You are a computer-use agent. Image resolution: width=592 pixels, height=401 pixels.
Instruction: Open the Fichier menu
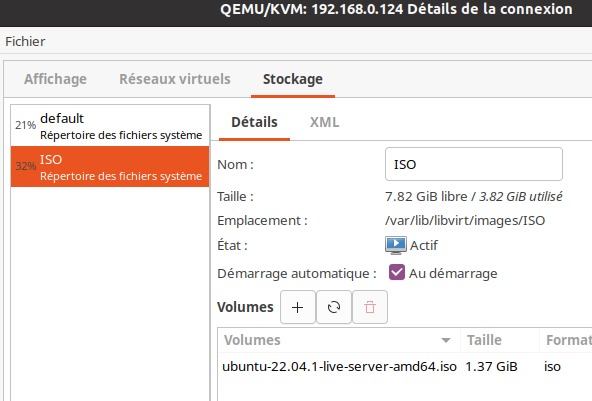click(25, 41)
